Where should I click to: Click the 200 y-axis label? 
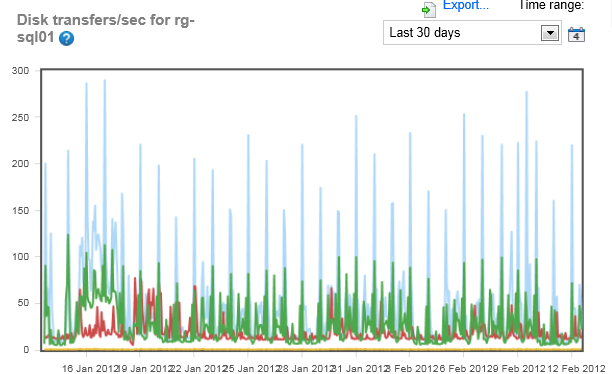(20, 164)
